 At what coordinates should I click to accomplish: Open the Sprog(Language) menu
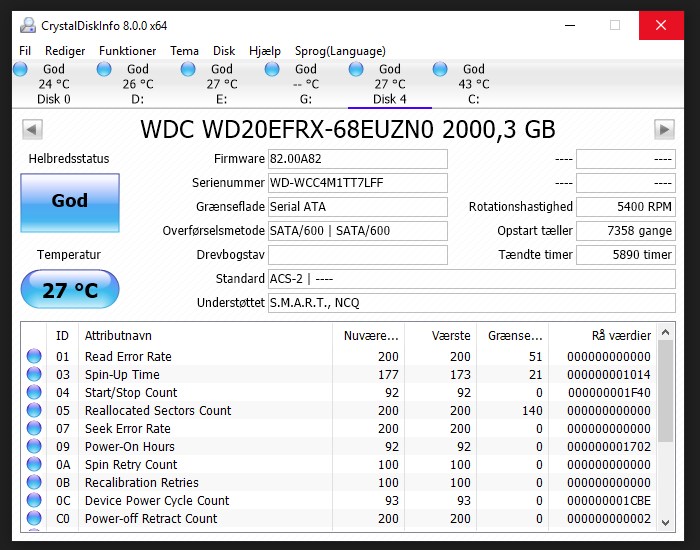click(340, 51)
